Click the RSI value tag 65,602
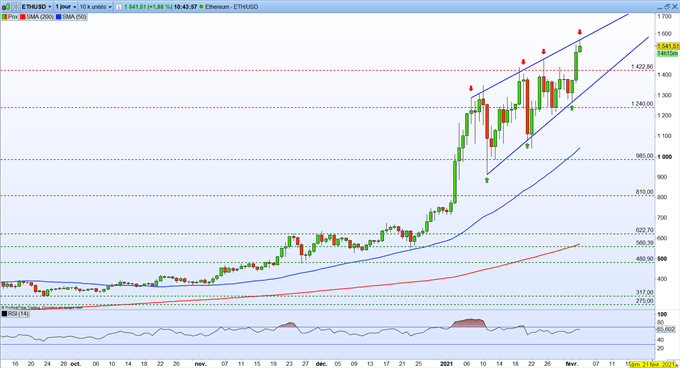This screenshot has height=368, width=680. [x=667, y=329]
